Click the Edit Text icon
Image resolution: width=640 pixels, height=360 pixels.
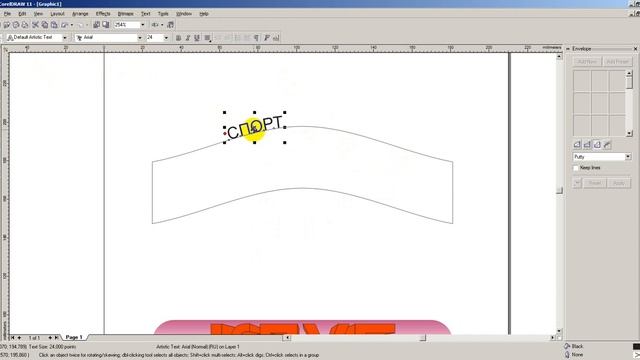[x=276, y=38]
